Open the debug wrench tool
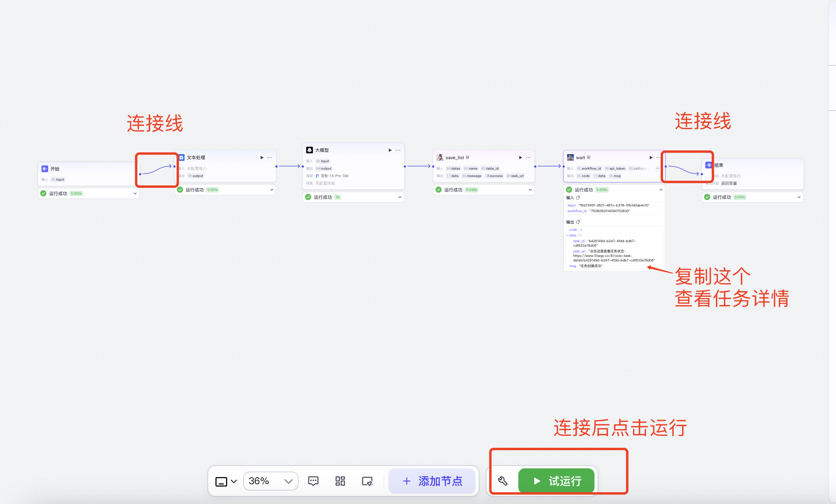 (502, 481)
